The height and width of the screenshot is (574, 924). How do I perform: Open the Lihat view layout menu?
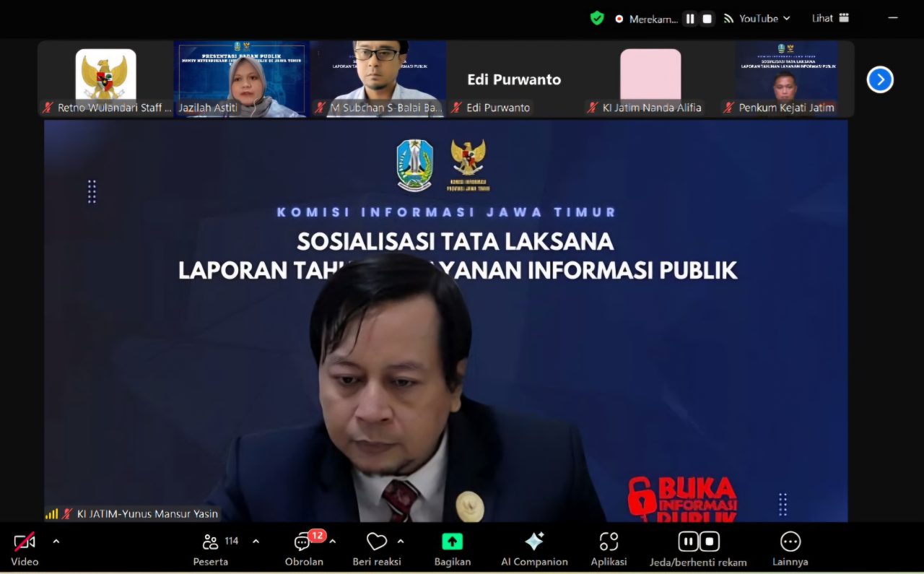pyautogui.click(x=830, y=19)
